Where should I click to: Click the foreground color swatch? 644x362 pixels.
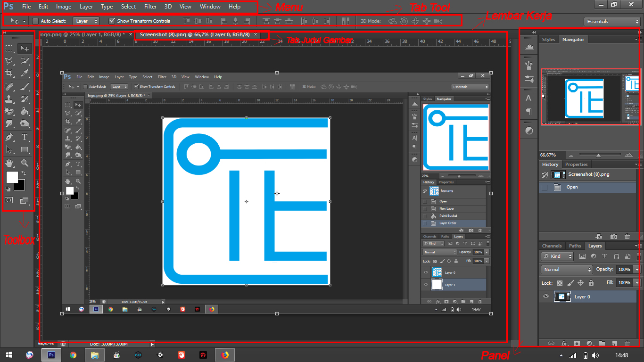[x=12, y=178]
